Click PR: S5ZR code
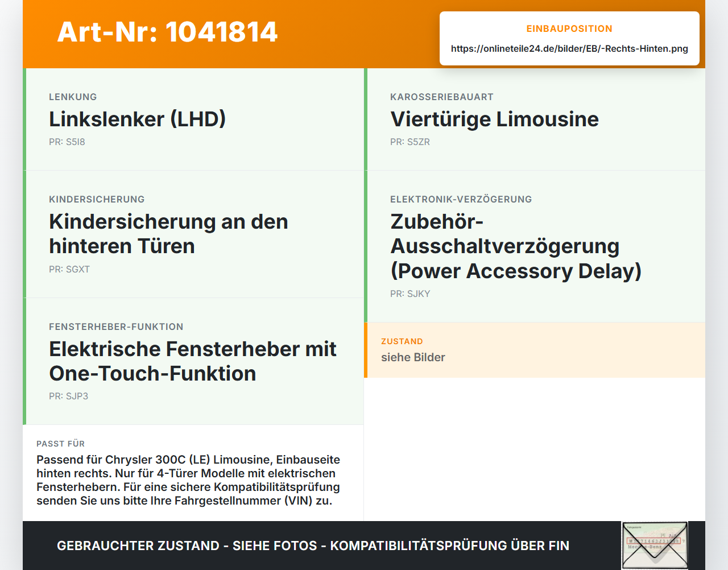This screenshot has height=570, width=728. (410, 142)
